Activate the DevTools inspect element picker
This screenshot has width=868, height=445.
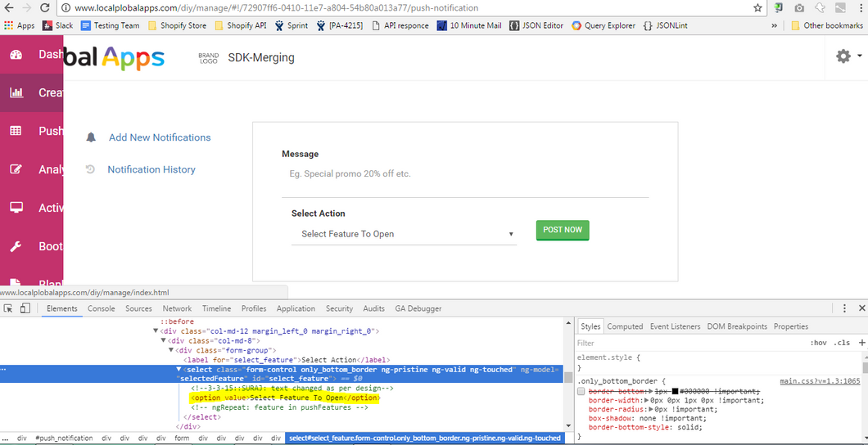pyautogui.click(x=8, y=308)
